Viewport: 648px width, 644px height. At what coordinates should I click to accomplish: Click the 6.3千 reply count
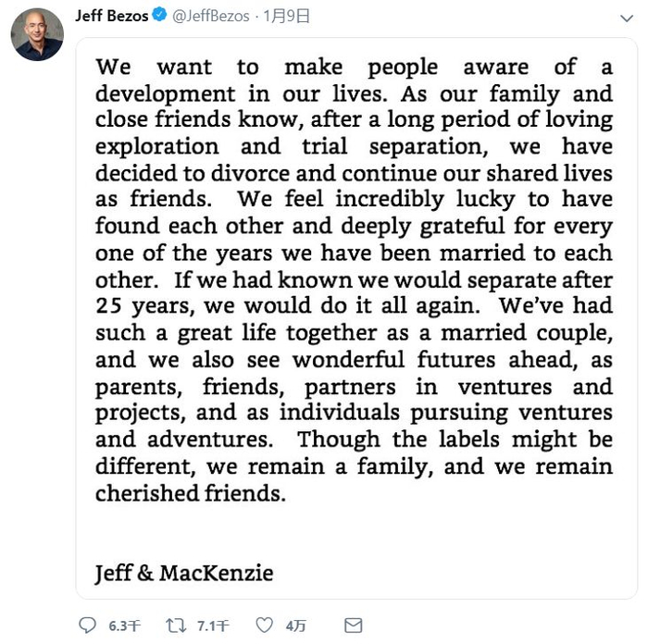(x=122, y=626)
